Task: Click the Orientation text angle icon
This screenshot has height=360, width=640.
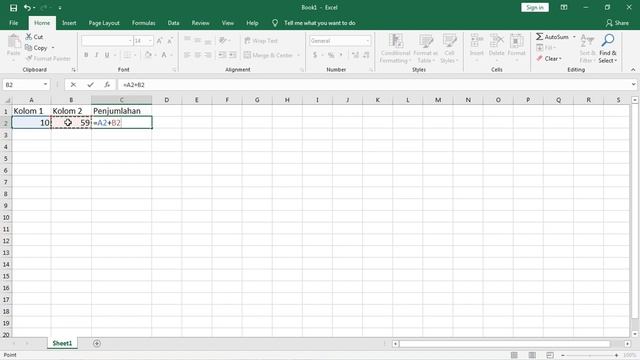Action: 222,40
